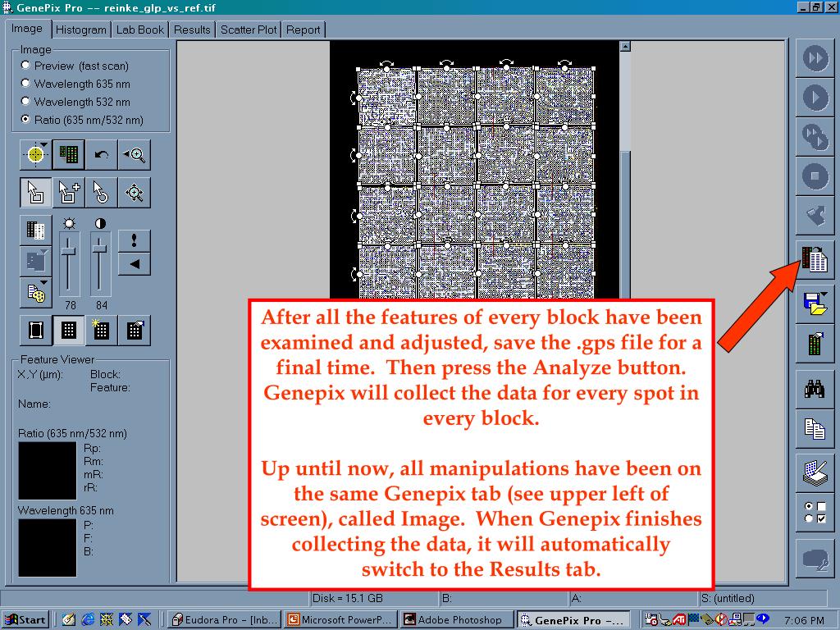Viewport: 840px width, 630px height.
Task: Click the Wavelength 635 nm preview thumbnail
Action: [48, 548]
